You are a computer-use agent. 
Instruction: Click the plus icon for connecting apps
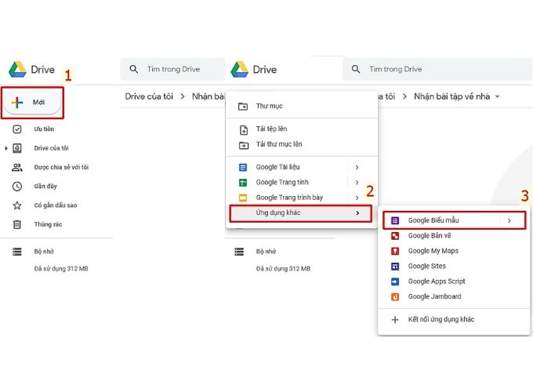tap(395, 320)
